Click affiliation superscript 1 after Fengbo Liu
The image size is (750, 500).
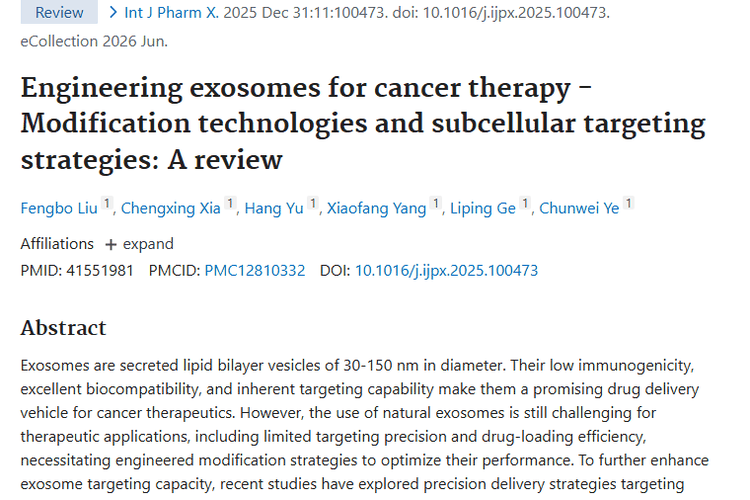[x=107, y=204]
